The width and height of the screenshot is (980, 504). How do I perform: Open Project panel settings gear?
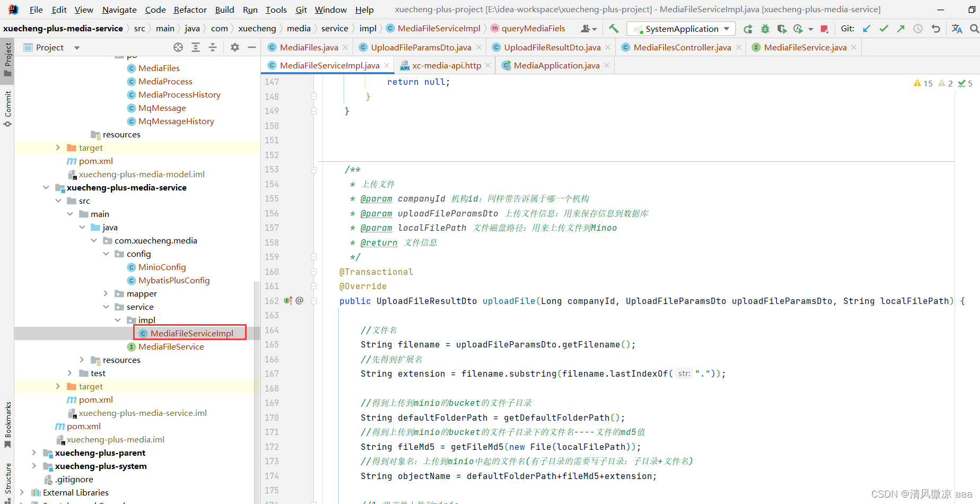pos(235,47)
